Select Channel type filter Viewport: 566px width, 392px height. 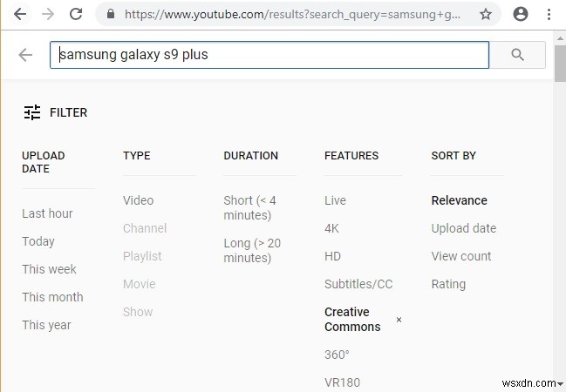point(145,228)
